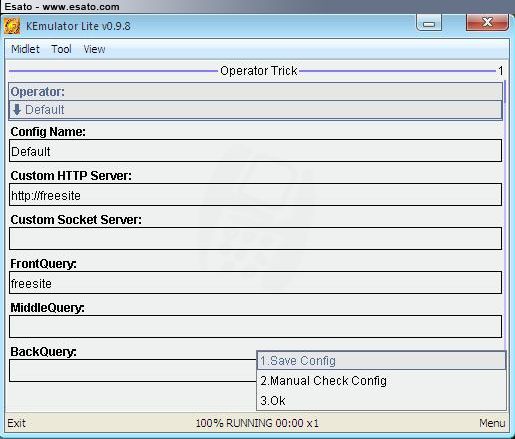Screen dimensions: 515x439
Task: Select the Operator label row
Action: [256, 92]
